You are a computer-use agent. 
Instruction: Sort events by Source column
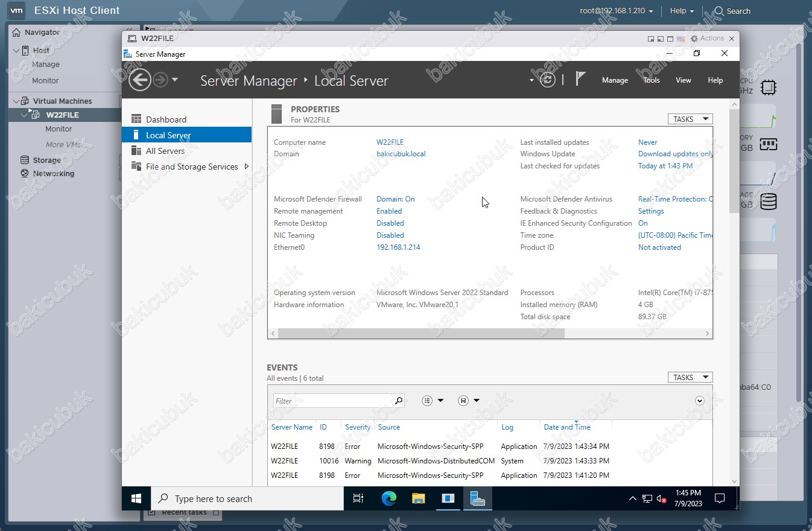(389, 427)
